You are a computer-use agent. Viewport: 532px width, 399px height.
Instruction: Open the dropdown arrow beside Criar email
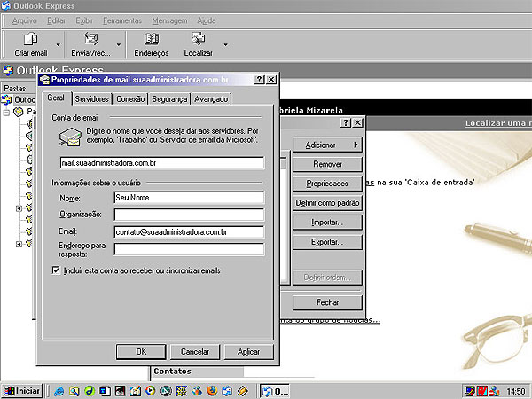tap(59, 43)
